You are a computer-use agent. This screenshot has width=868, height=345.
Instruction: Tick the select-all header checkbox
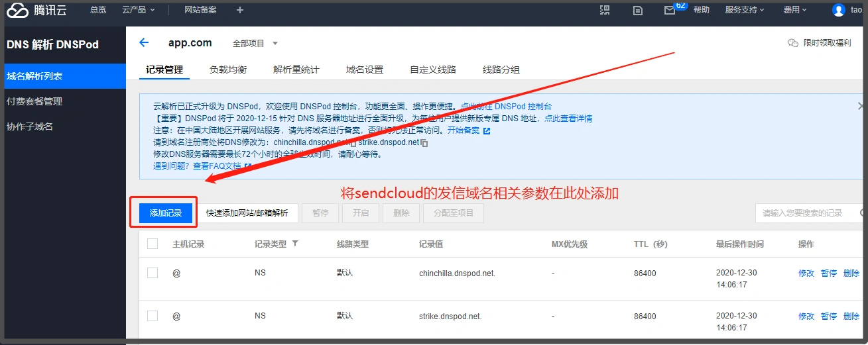click(x=153, y=244)
